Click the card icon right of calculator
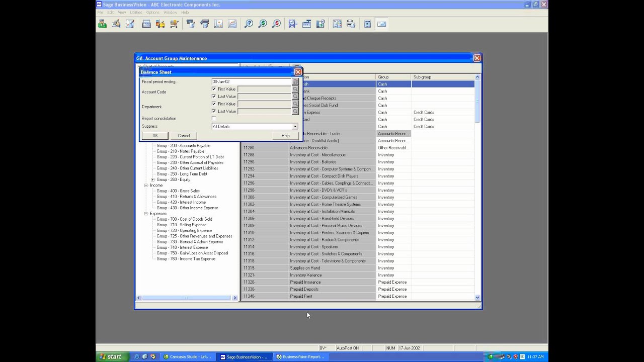The image size is (644, 362). (382, 24)
